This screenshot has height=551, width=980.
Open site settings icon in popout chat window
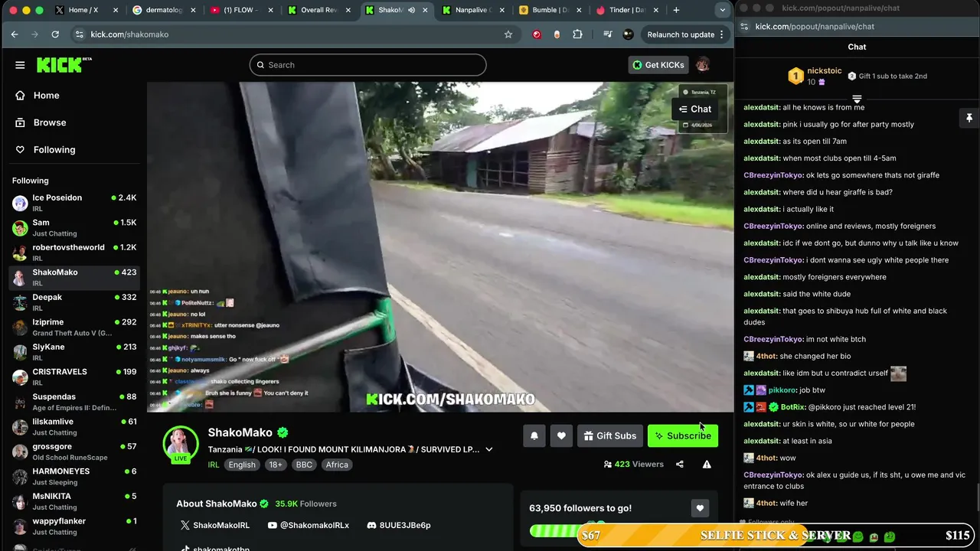744,27
